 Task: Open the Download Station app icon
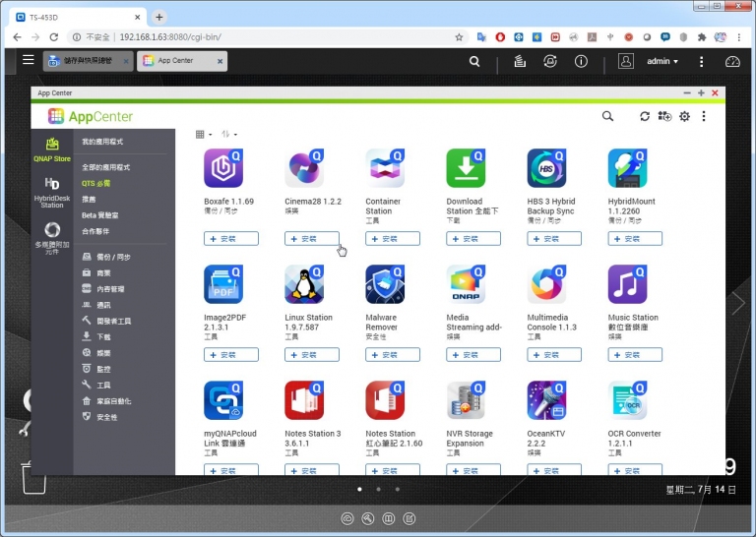point(466,168)
